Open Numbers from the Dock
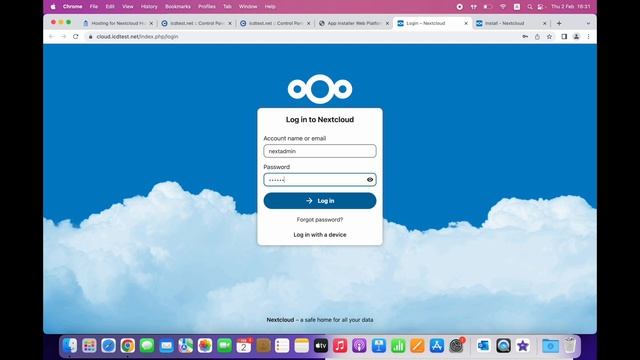This screenshot has height=360, width=640. point(398,346)
